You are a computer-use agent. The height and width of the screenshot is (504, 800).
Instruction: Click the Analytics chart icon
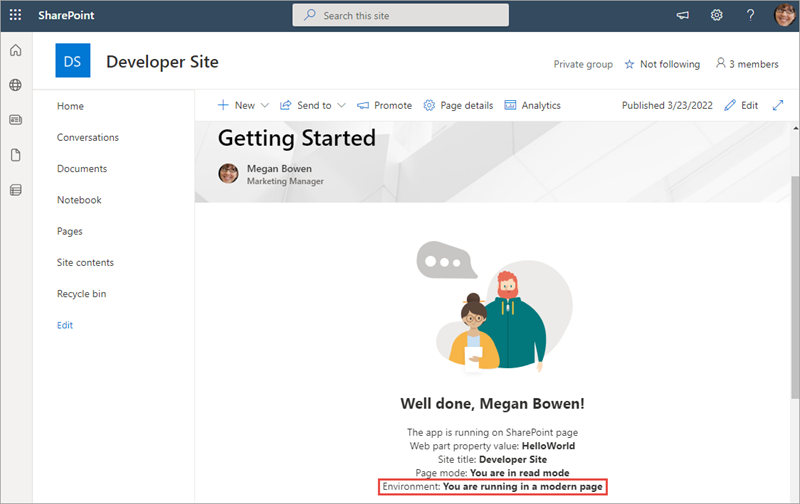tap(510, 105)
